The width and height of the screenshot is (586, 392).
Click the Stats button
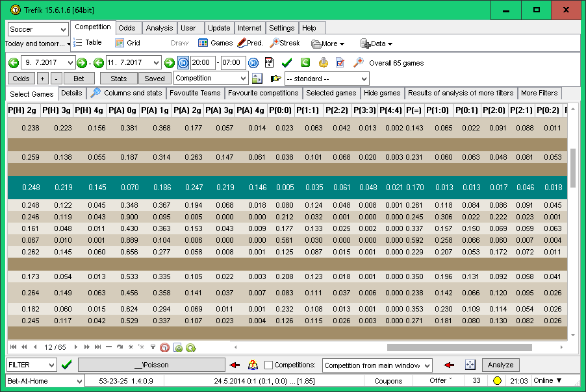click(x=119, y=79)
